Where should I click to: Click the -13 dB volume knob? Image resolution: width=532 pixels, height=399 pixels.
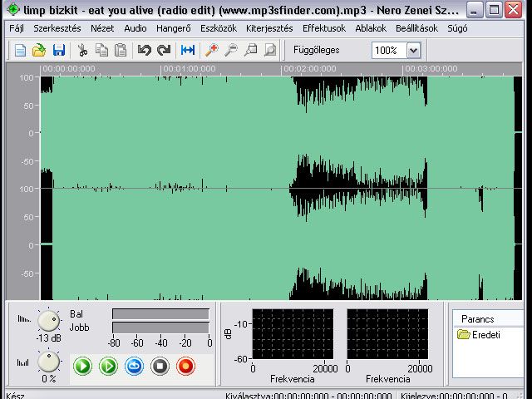(48, 320)
